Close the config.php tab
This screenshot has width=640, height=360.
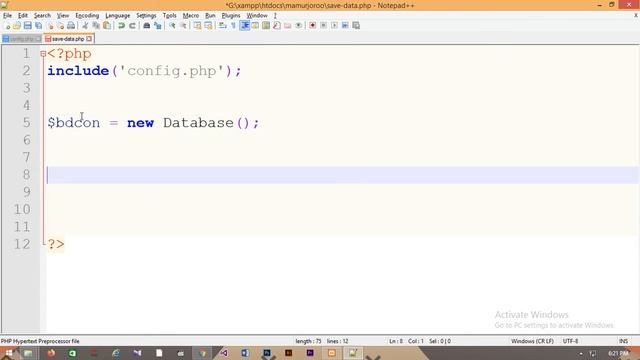point(38,39)
